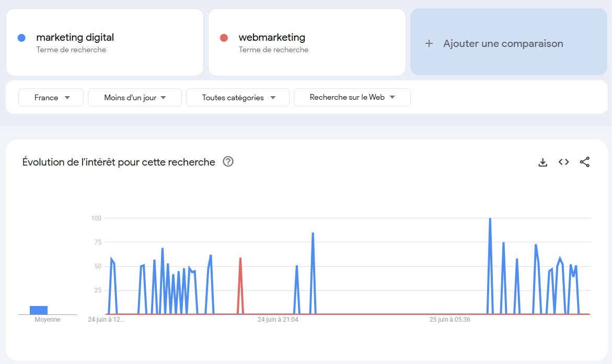Image resolution: width=612 pixels, height=364 pixels.
Task: Click the Terme de recherche label under webmarketing
Action: (273, 50)
